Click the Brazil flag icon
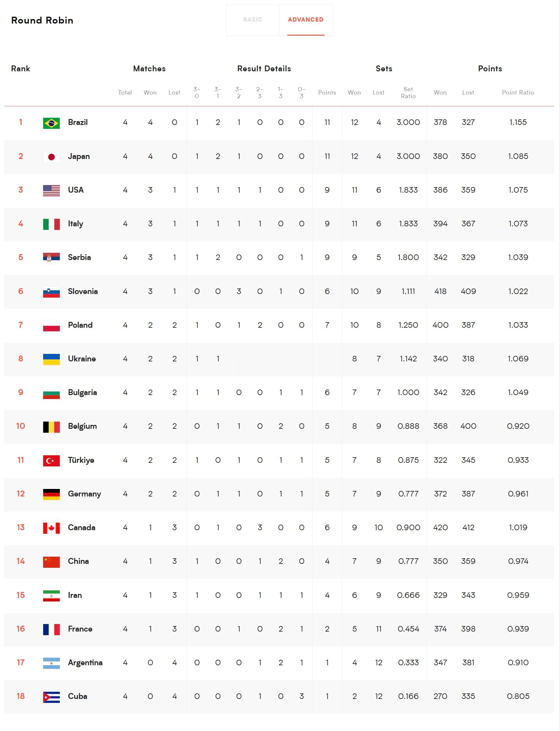560x731 pixels. pos(51,123)
